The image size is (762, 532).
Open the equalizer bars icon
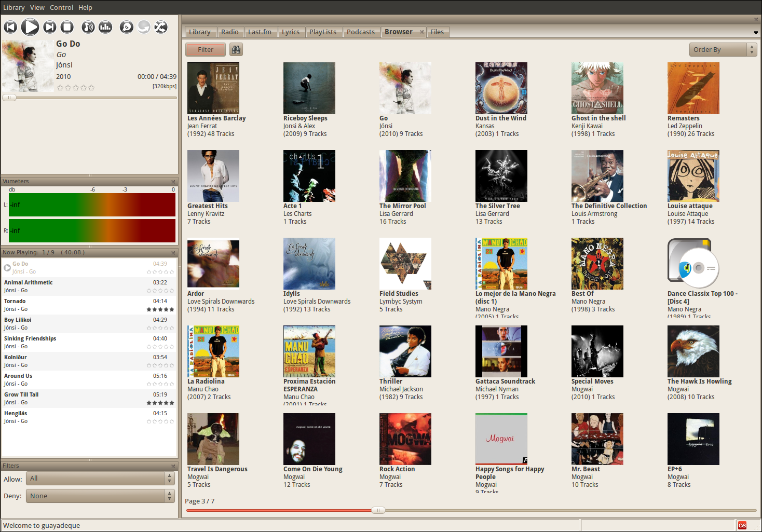[x=105, y=27]
